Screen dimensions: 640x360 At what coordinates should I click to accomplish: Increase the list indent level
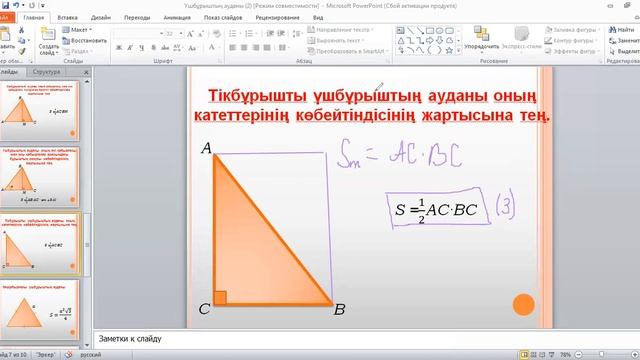[281, 34]
